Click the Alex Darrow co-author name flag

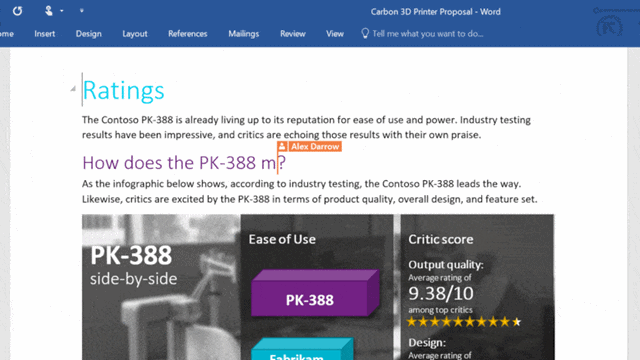point(315,147)
